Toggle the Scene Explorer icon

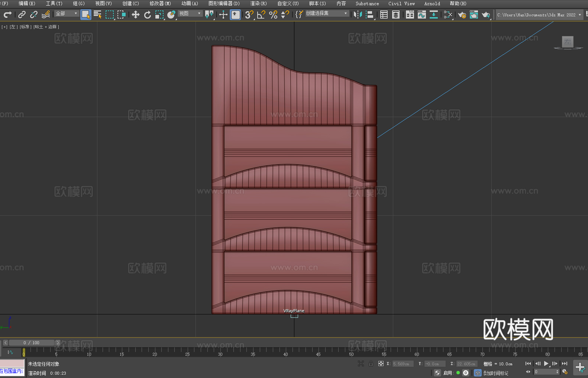(384, 14)
